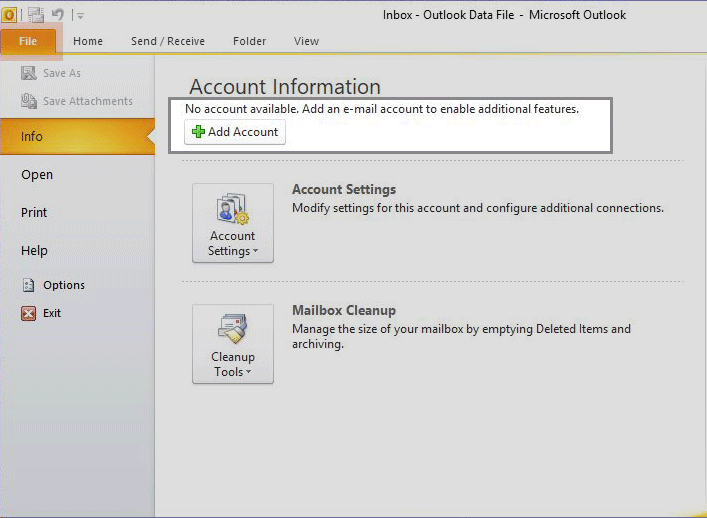Click the Outlook application icon in title bar
The image size is (707, 518).
pos(9,15)
